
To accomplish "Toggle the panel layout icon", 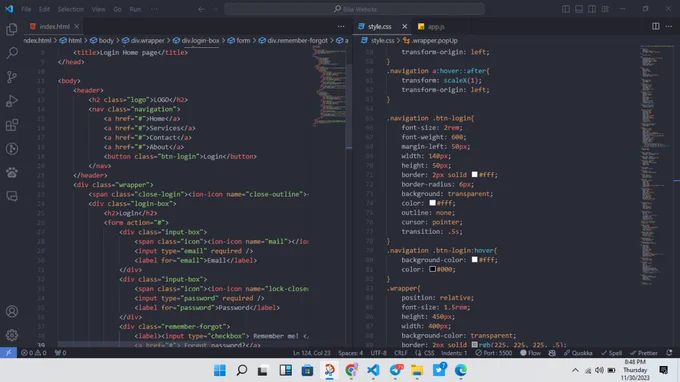I will (579, 9).
